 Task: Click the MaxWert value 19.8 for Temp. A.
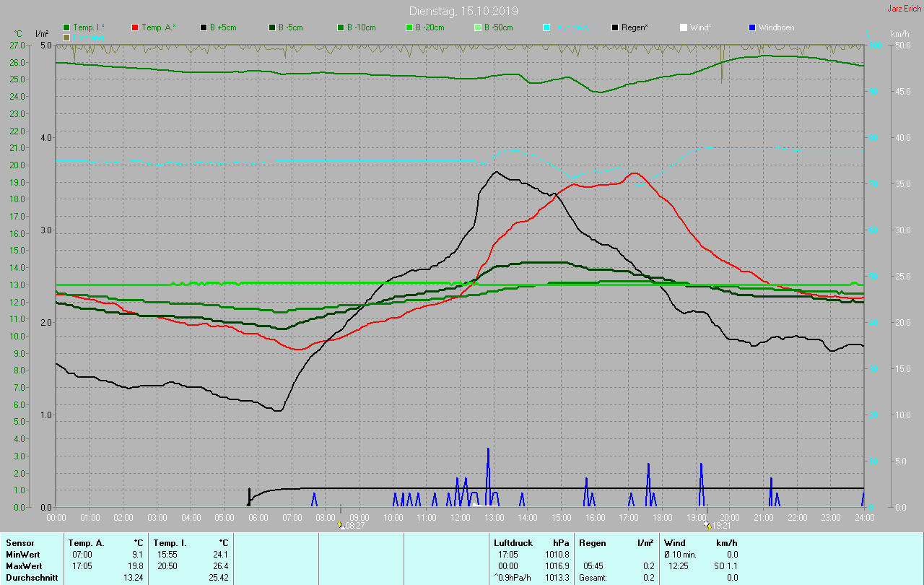[x=136, y=565]
